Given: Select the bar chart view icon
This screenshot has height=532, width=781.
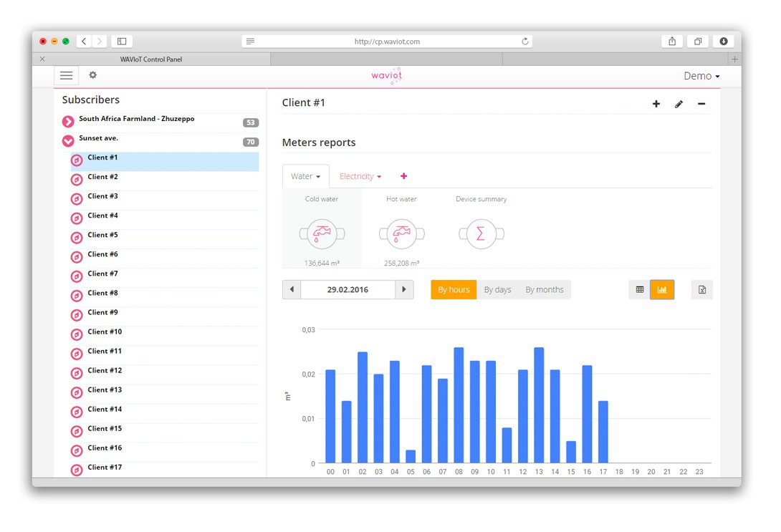Looking at the screenshot, I should tap(662, 289).
